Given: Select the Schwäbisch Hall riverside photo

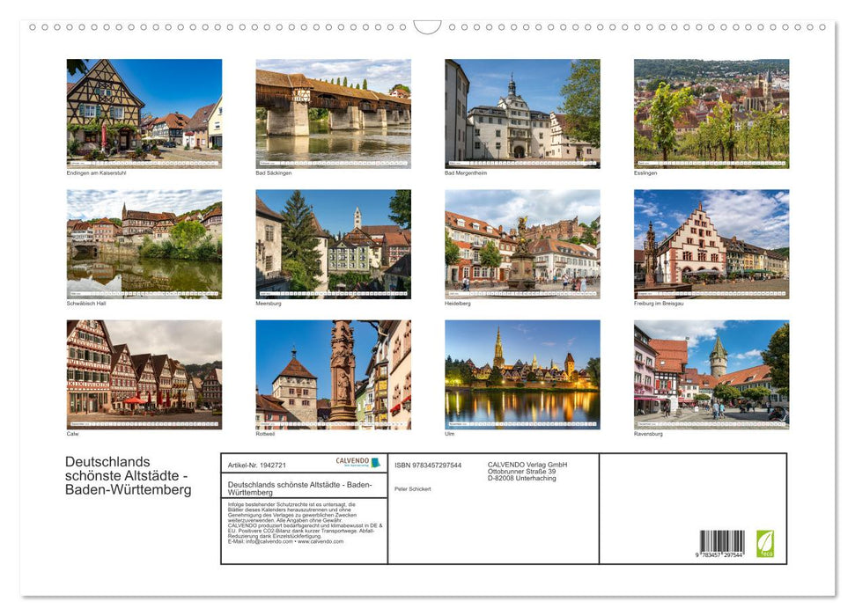Looking at the screenshot, I should point(144,244).
